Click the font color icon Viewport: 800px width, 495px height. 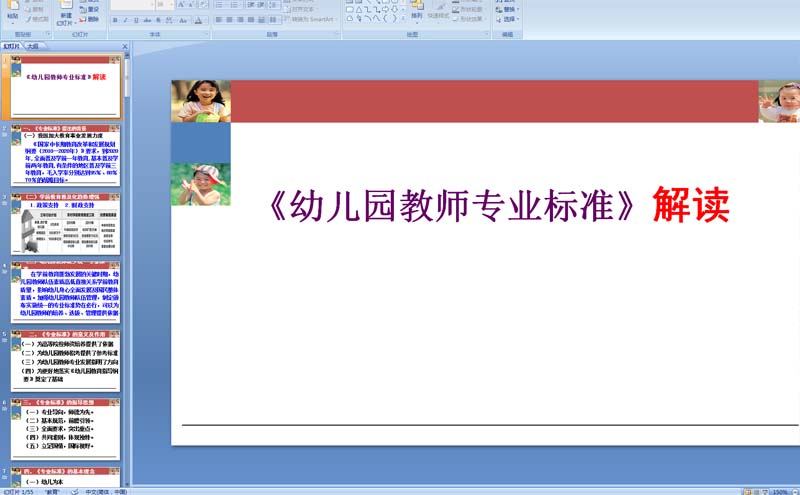(x=198, y=20)
